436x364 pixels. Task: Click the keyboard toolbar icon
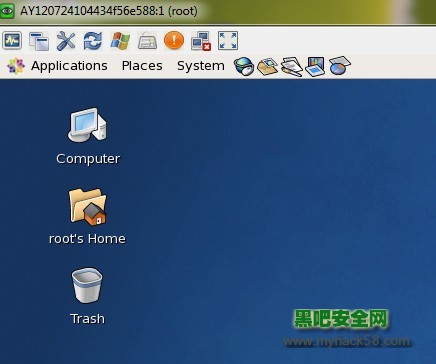(x=147, y=41)
